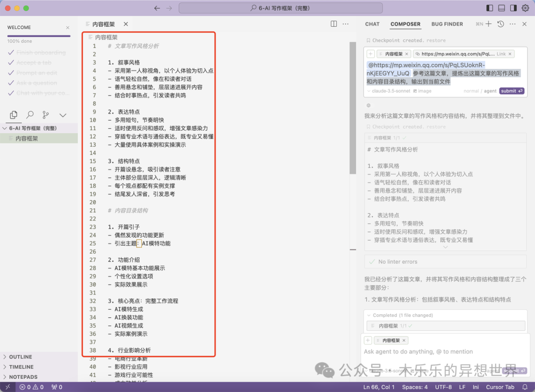Image resolution: width=535 pixels, height=392 pixels.
Task: Switch to agent mode
Action: pos(490,91)
